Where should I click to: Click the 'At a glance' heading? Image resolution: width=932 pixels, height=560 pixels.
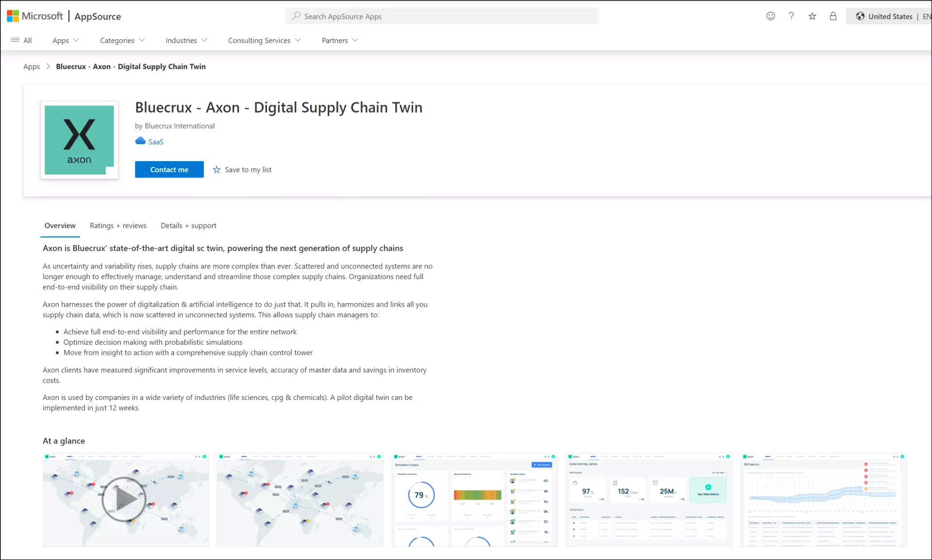[x=64, y=441]
